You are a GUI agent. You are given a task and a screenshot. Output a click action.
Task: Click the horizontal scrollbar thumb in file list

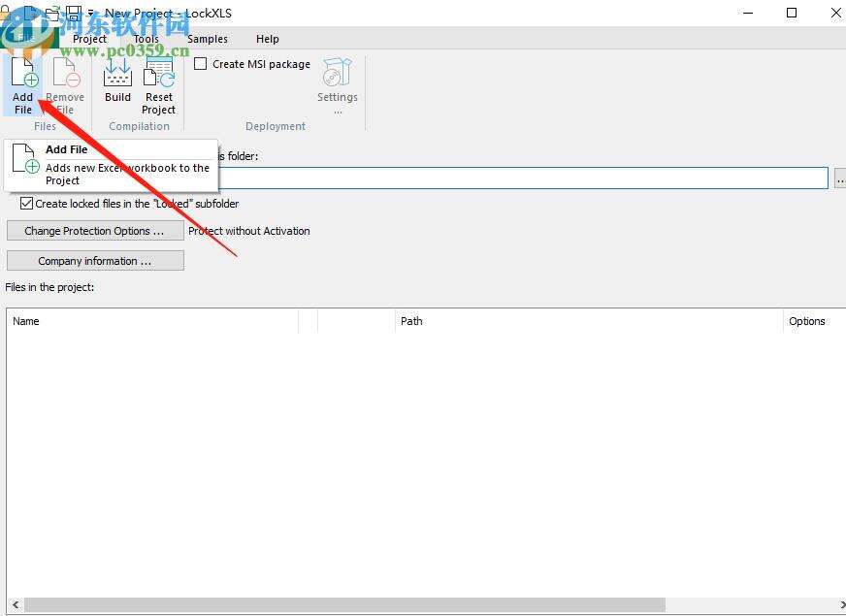344,604
